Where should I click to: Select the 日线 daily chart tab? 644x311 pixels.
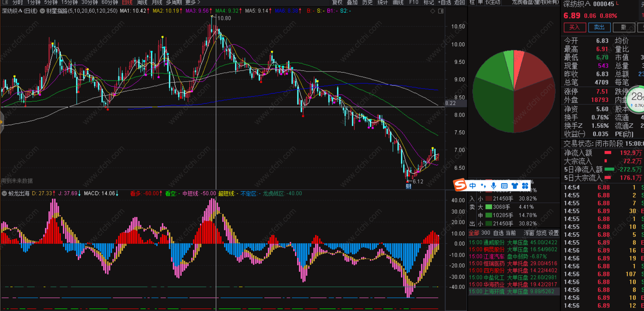pos(127,2)
